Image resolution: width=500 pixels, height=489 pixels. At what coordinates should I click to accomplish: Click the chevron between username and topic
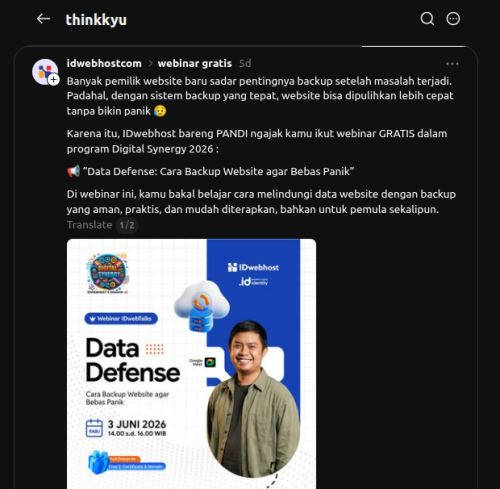150,63
